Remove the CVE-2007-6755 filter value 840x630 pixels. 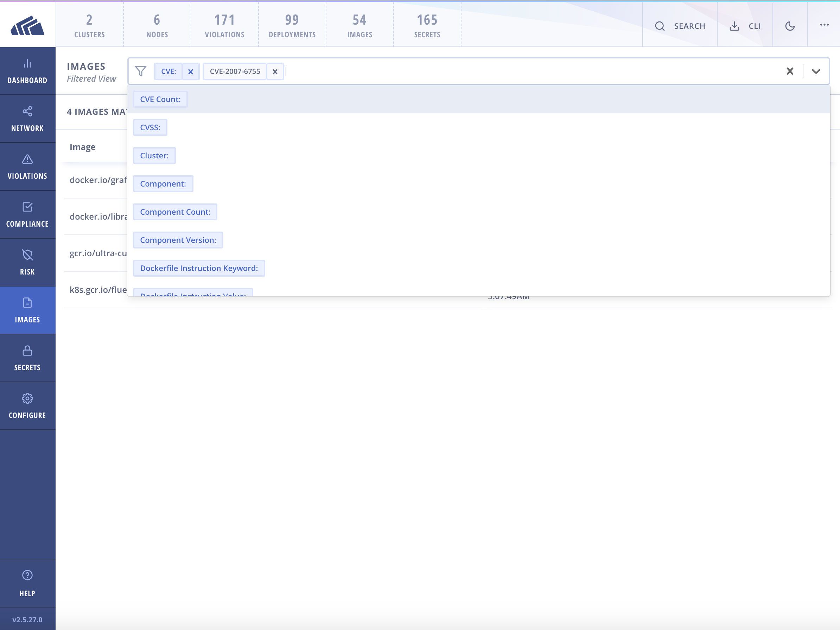pos(275,71)
